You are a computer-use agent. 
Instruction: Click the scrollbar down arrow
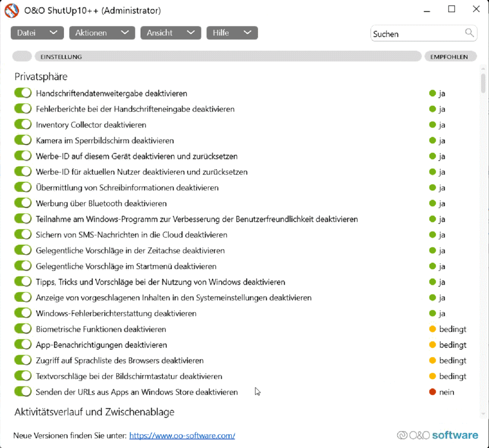(483, 414)
